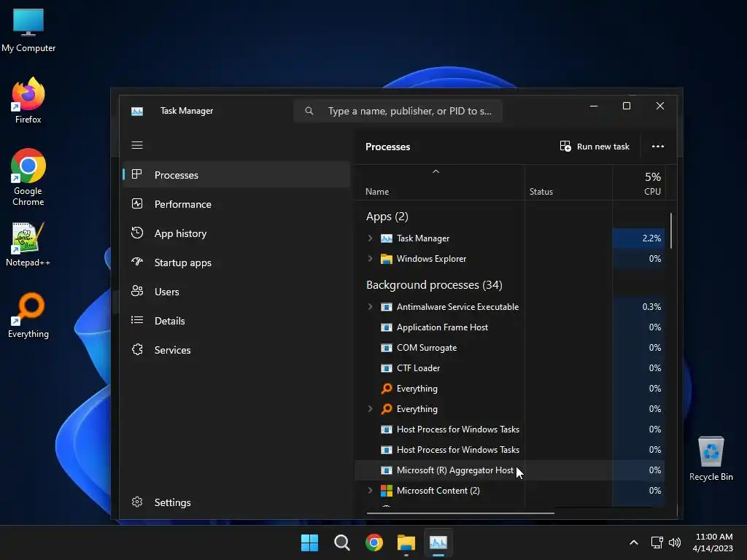
Task: Switch to the App history page
Action: coord(237,233)
